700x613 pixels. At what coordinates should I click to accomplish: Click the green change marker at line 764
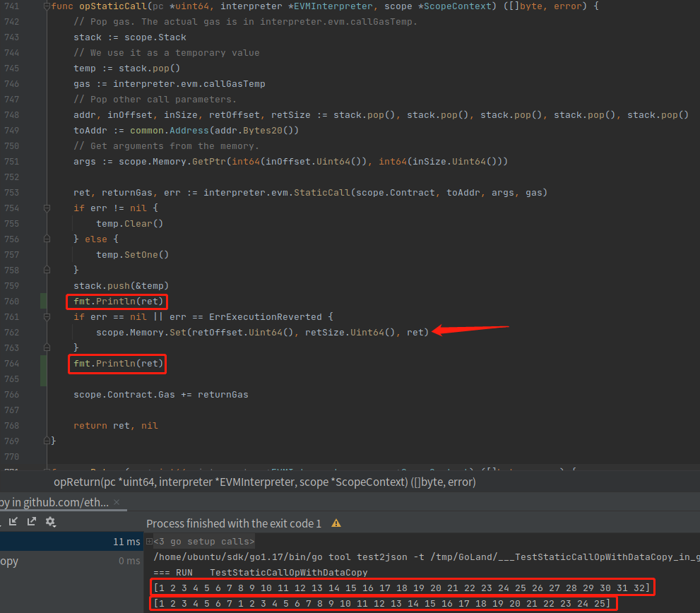[43, 371]
